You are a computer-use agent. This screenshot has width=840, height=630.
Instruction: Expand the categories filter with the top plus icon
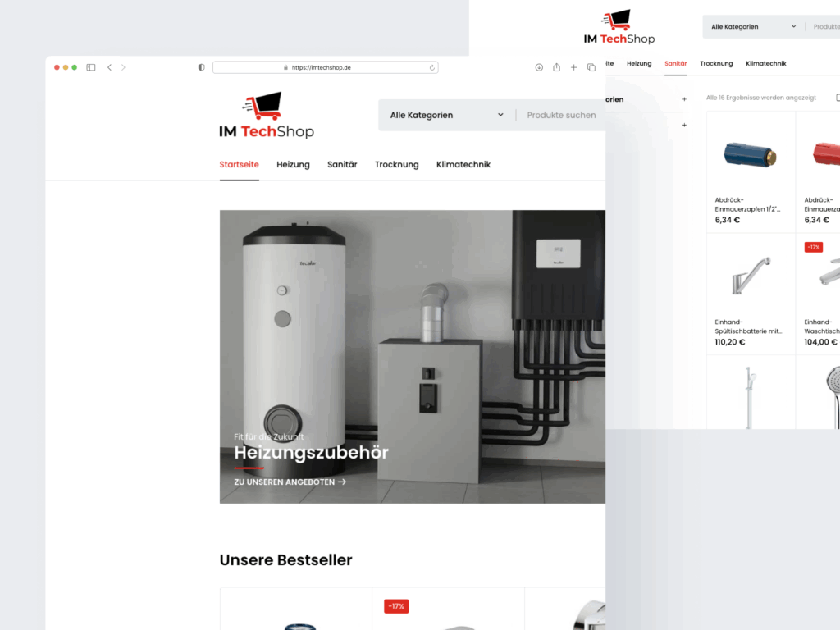[x=684, y=99]
